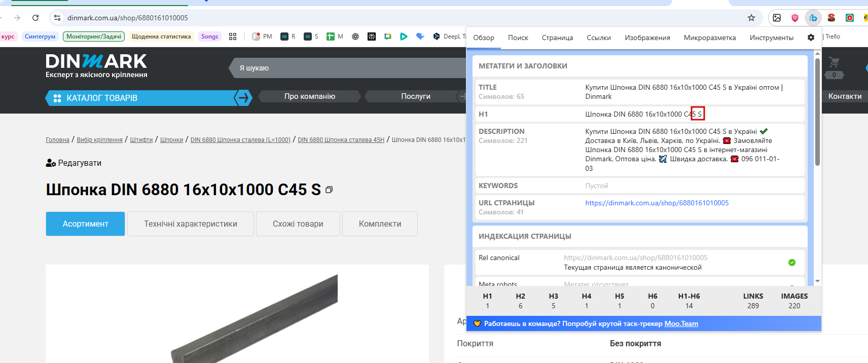The image size is (868, 363).
Task: Open the DeepL bookmark
Action: (x=449, y=37)
